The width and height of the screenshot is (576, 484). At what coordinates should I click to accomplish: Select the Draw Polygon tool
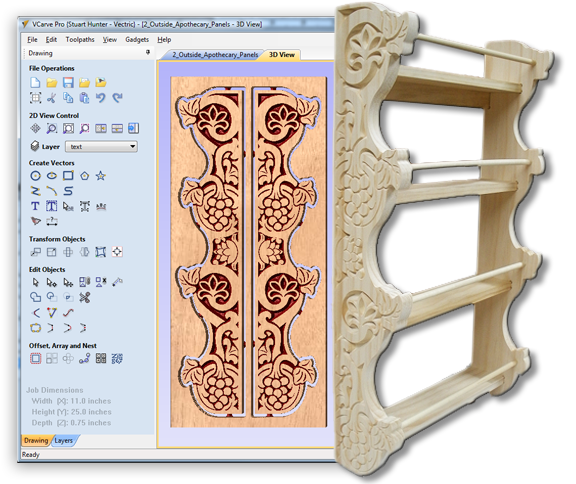tap(84, 176)
